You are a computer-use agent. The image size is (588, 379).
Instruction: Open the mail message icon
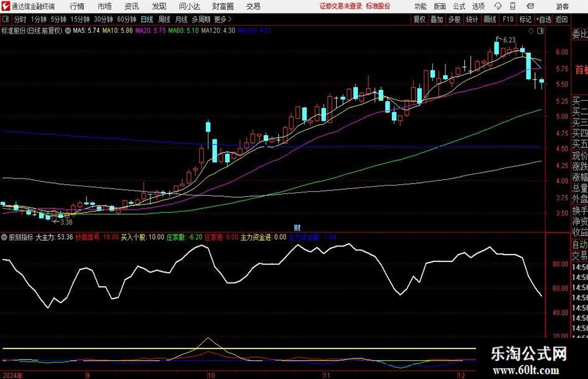530,6
